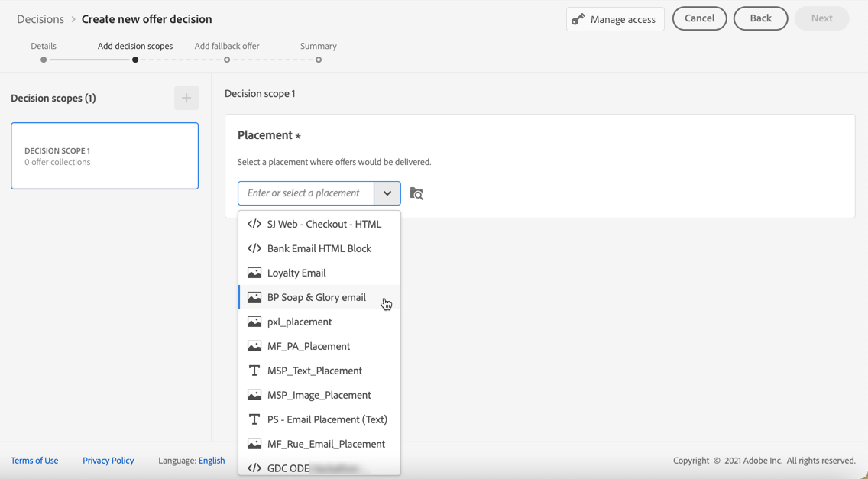Click text icon beside MSP_Text_Placement

(x=254, y=371)
